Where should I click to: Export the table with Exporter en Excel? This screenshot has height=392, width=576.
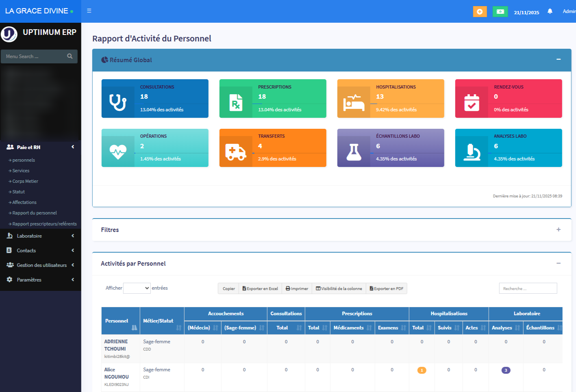click(x=260, y=288)
